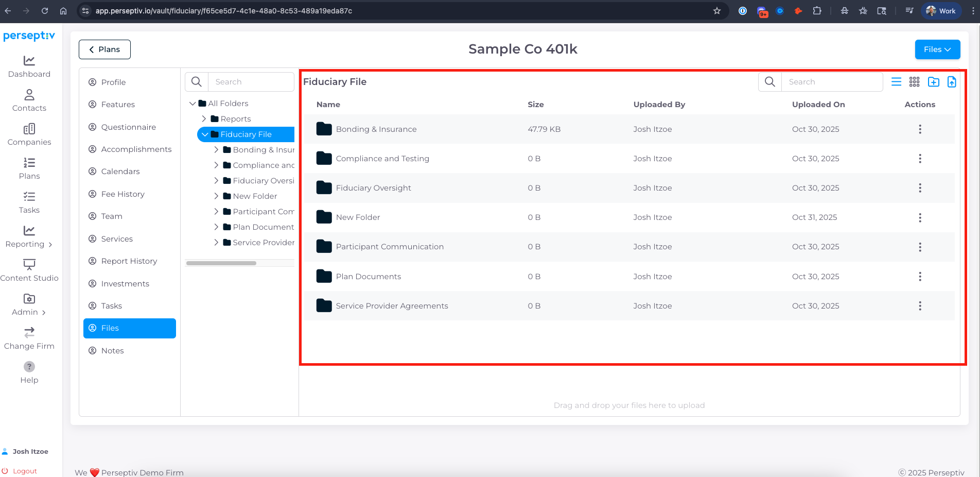Image resolution: width=980 pixels, height=477 pixels.
Task: Open the Notes tab
Action: coord(130,351)
